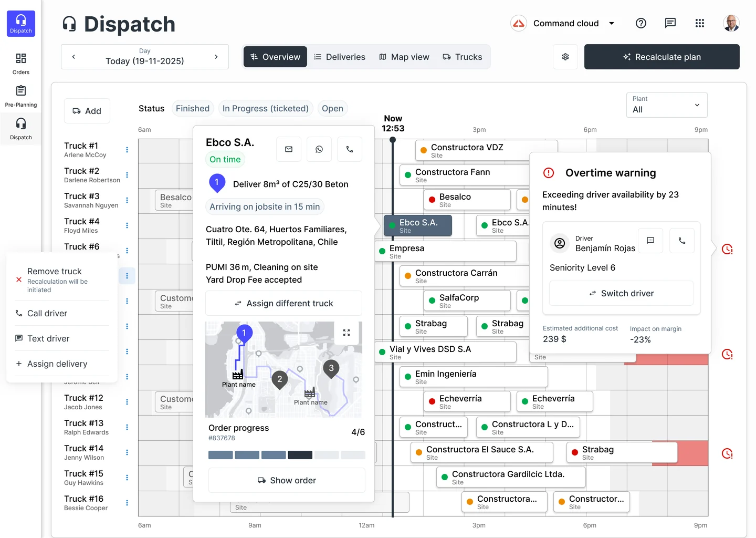This screenshot has width=756, height=538.
Task: Click Truck #16 Bessie Cooper row
Action: (86, 503)
